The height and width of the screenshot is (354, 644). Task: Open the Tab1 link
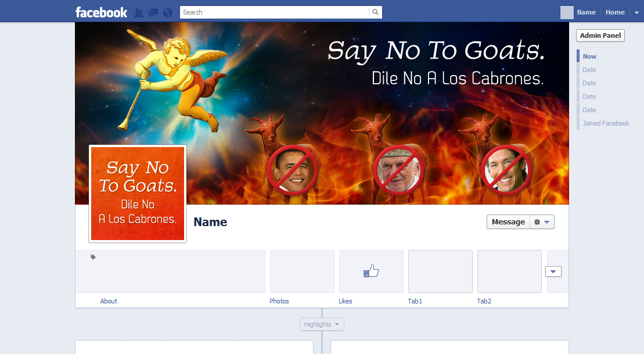click(415, 301)
